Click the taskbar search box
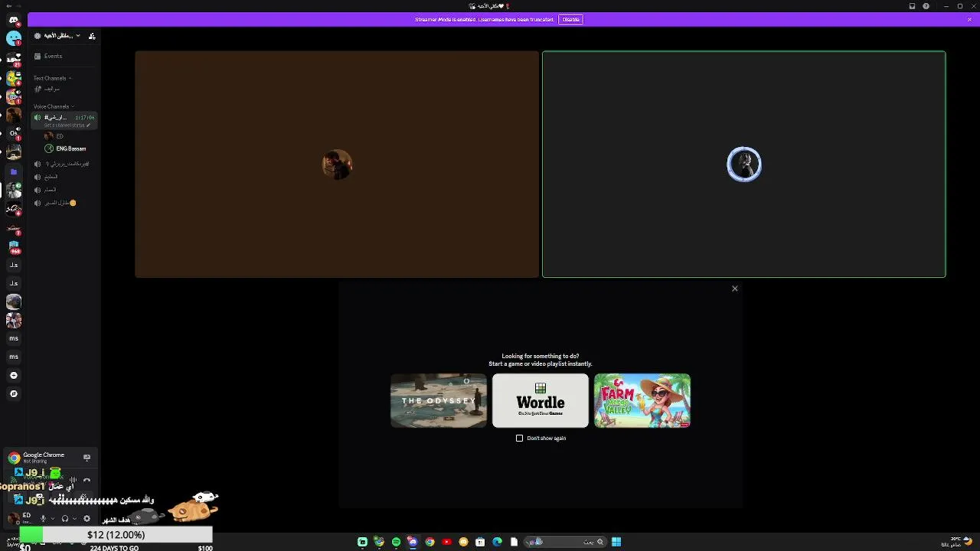The width and height of the screenshot is (980, 551). [567, 542]
